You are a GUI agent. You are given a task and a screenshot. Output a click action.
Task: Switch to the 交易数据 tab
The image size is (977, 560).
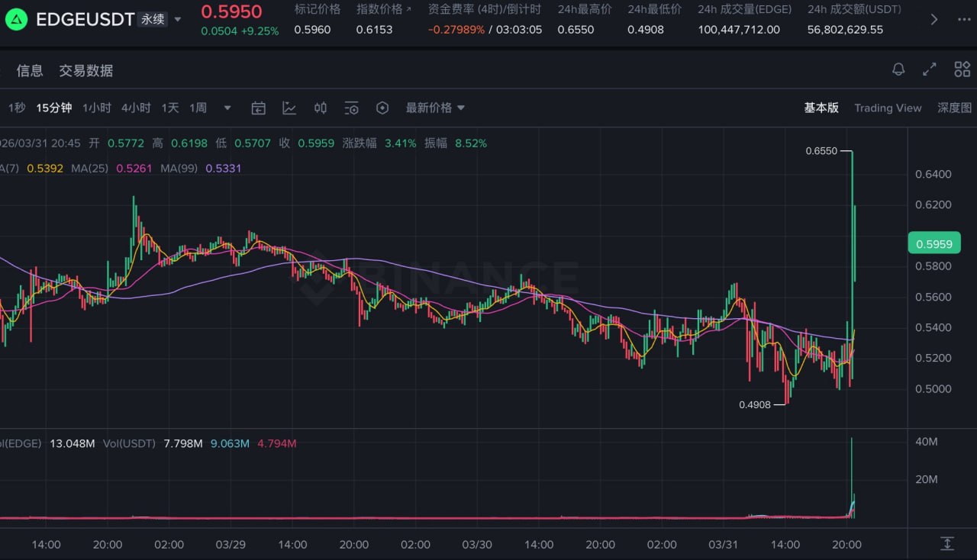coord(86,71)
